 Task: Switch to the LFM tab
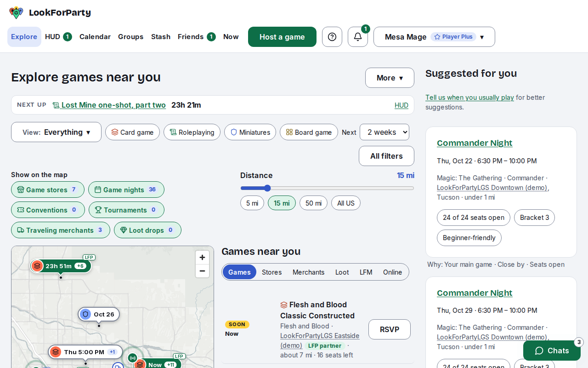pos(366,272)
